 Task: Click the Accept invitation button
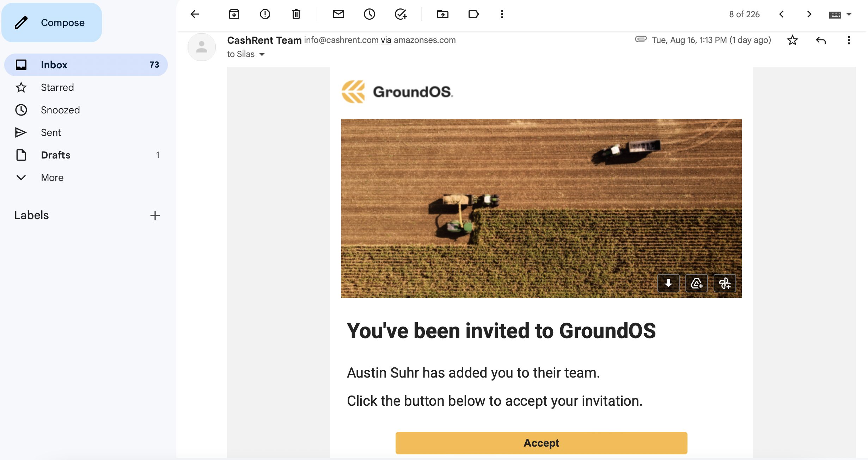(541, 443)
